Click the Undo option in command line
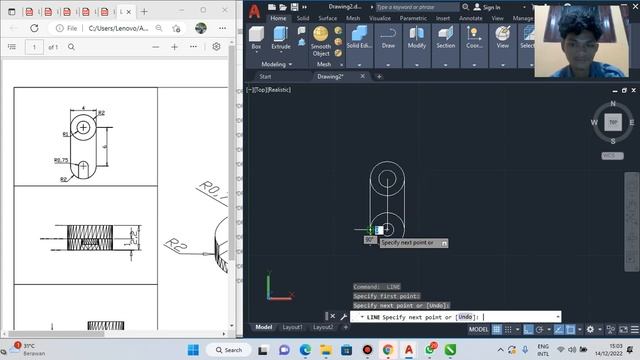The height and width of the screenshot is (360, 640). (465, 317)
